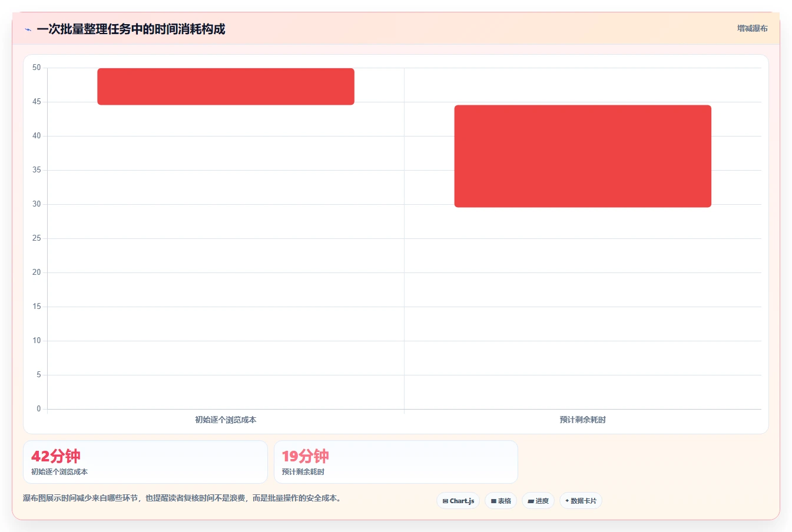Click the y-axis value 25
The height and width of the screenshot is (532, 792).
[37, 238]
